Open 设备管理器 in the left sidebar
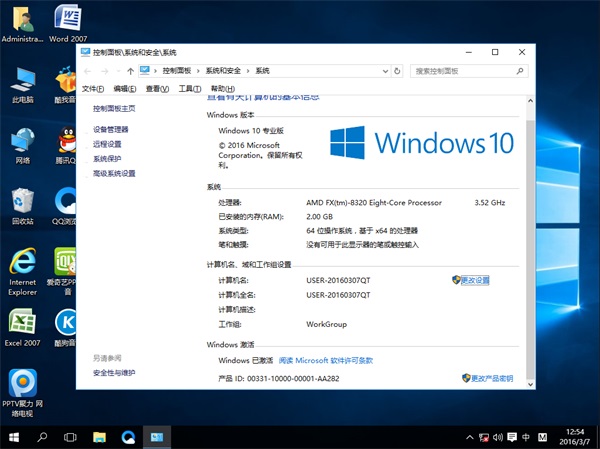This screenshot has height=449, width=600. [x=111, y=129]
